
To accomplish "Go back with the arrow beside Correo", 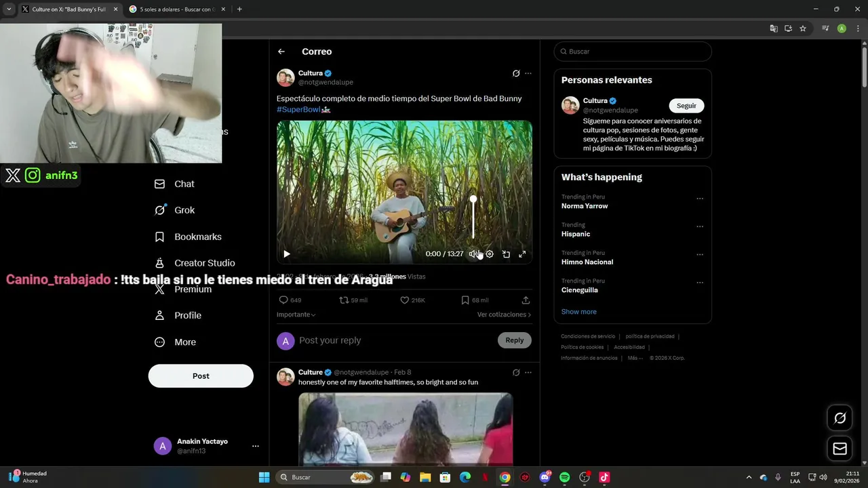I will coord(281,52).
